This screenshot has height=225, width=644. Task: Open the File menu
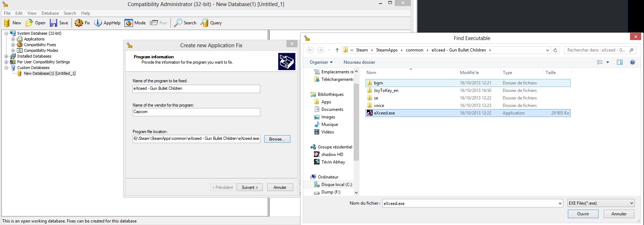point(7,13)
